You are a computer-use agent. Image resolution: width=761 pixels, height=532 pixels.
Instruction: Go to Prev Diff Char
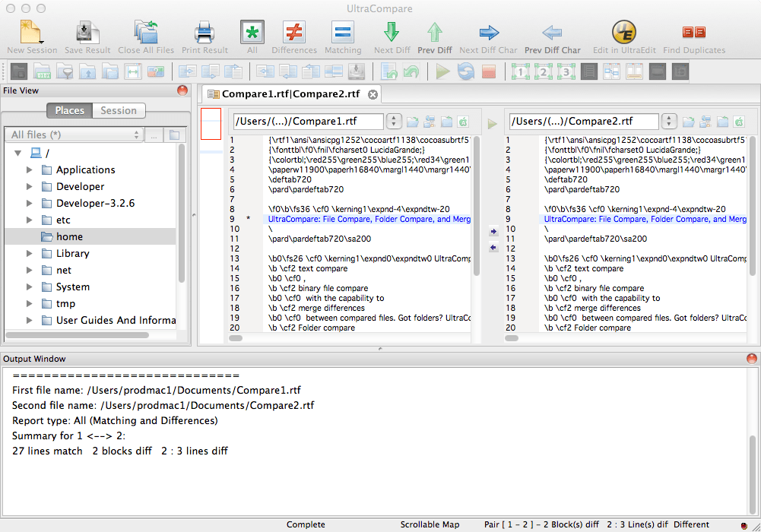(x=552, y=37)
